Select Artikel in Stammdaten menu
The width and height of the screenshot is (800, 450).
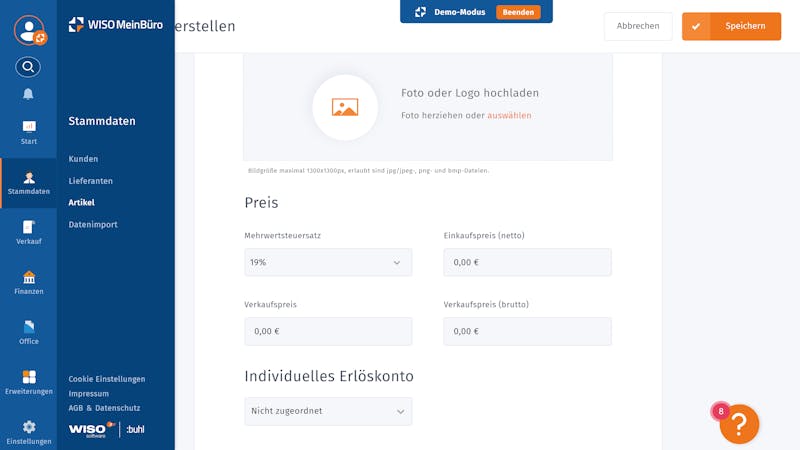82,203
